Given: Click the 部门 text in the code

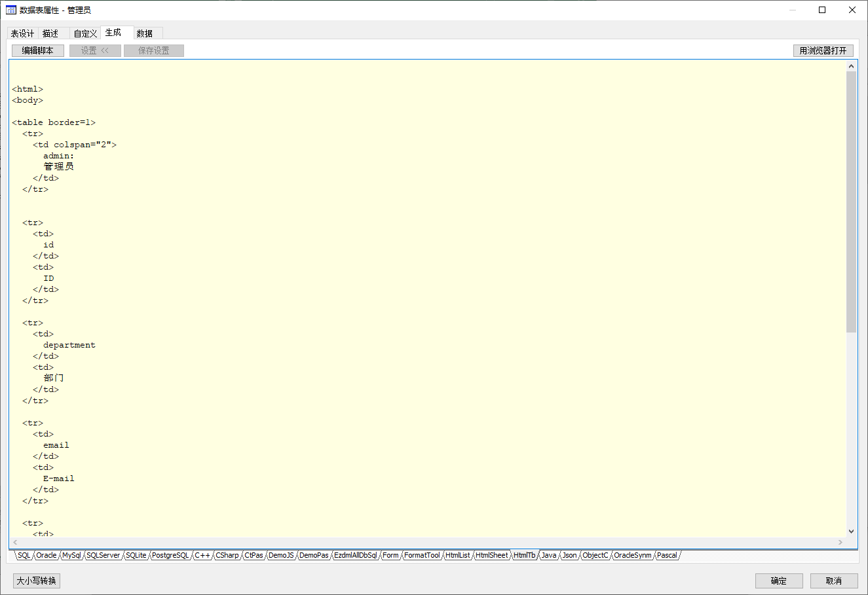Looking at the screenshot, I should [x=54, y=378].
